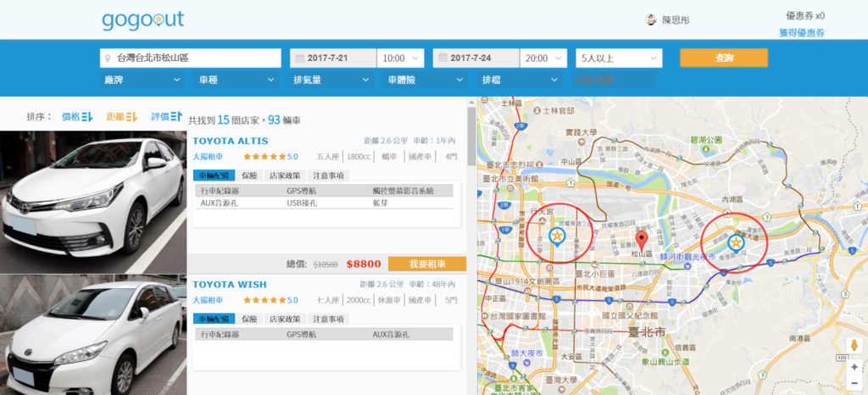Click the 饒河街觀光夜市 map label
Screen dimensions: 868x395
pos(687,257)
